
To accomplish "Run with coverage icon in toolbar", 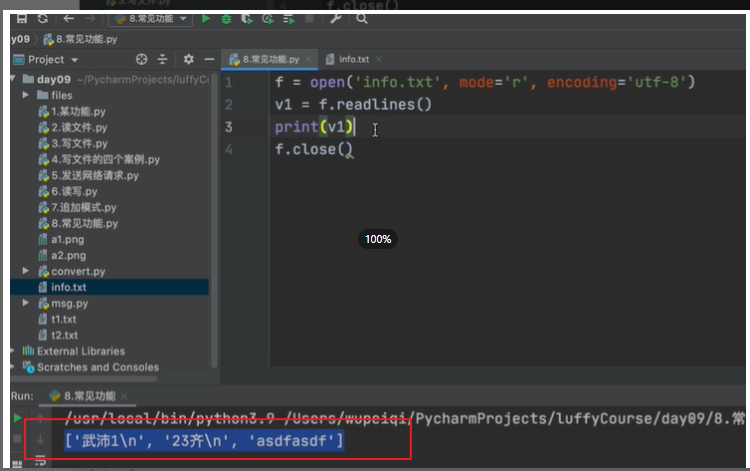I will [247, 19].
